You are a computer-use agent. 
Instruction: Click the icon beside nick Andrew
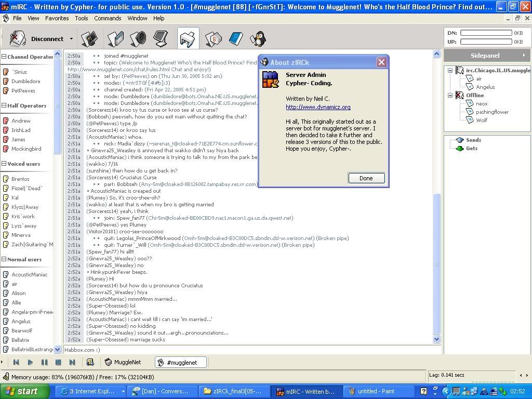[6, 121]
